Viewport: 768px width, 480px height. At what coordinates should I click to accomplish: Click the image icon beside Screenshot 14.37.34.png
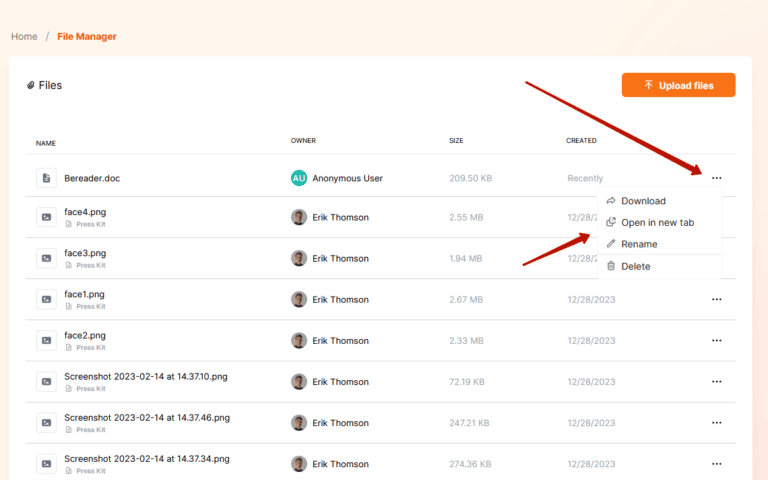[47, 464]
